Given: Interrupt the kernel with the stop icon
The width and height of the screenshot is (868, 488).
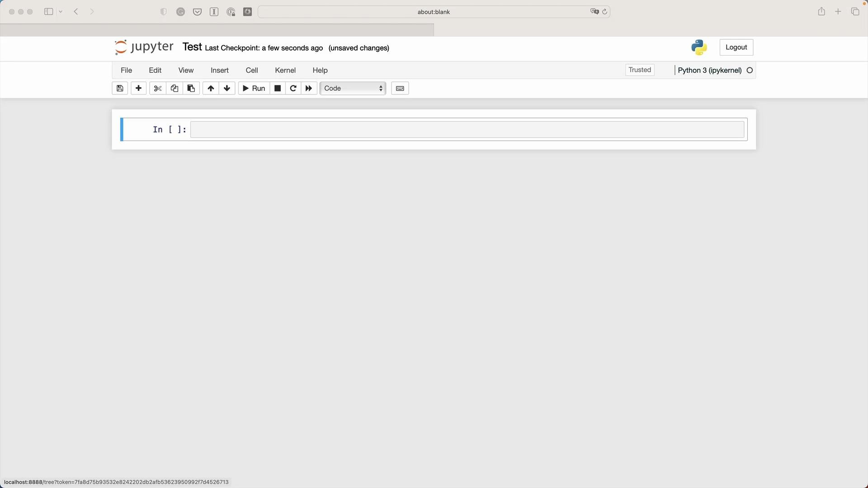Looking at the screenshot, I should tap(278, 88).
